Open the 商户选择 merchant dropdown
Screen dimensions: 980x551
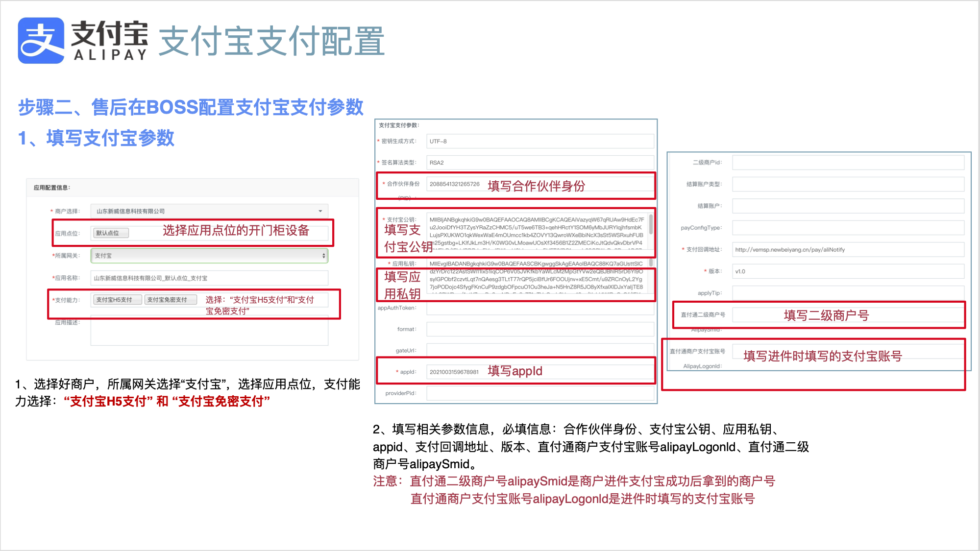point(209,211)
